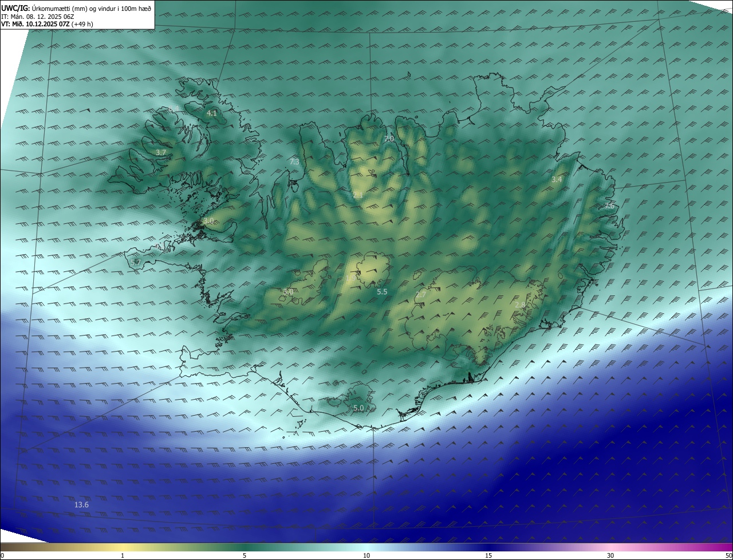Viewport: 733px width, 560px height.
Task: Click the 3.7 value in the Westfjords
Action: pyautogui.click(x=161, y=152)
